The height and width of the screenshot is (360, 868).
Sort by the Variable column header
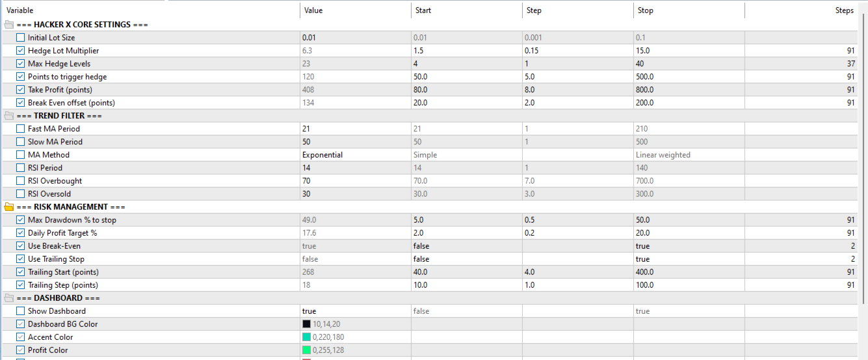[x=150, y=10]
